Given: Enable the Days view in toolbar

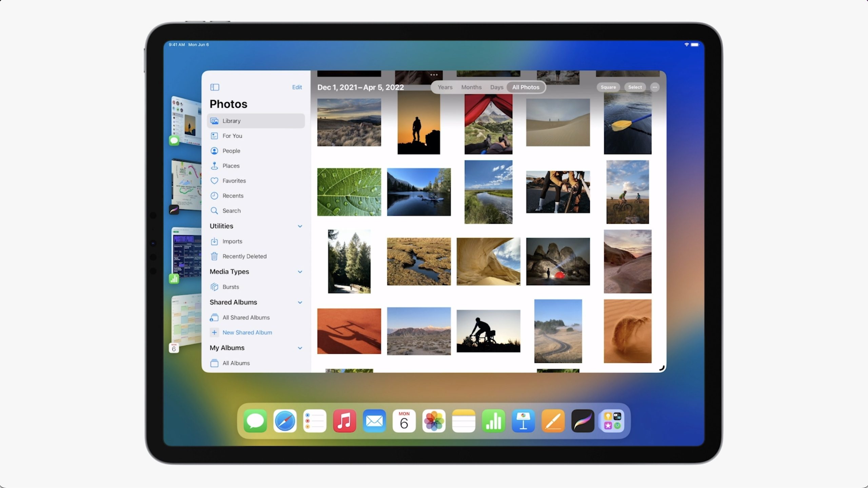Looking at the screenshot, I should coord(497,87).
